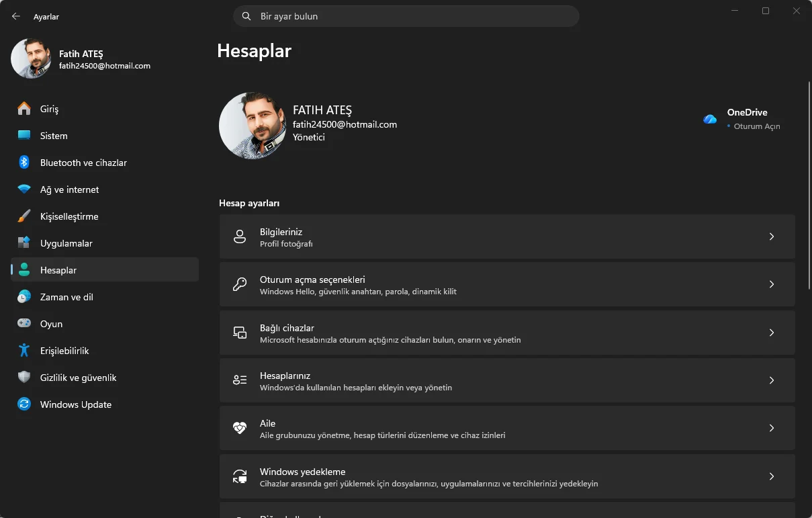Go to Giriş in sidebar
The width and height of the screenshot is (812, 518).
(x=105, y=108)
